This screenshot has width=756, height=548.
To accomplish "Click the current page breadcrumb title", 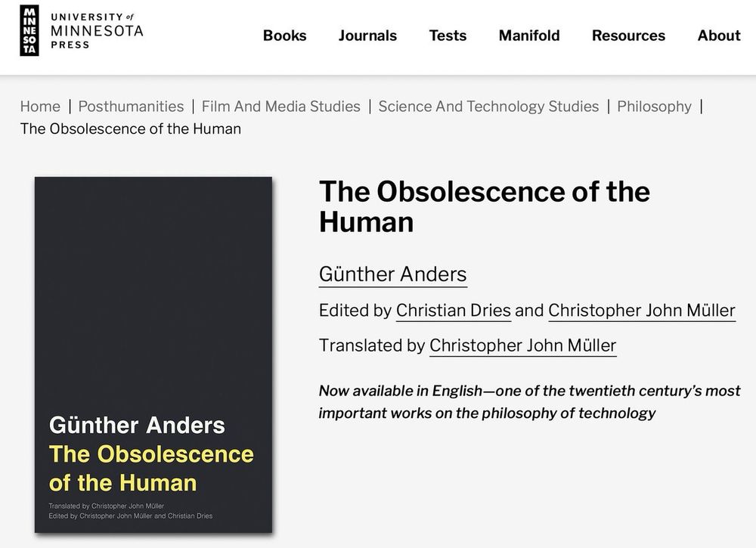I will point(131,128).
